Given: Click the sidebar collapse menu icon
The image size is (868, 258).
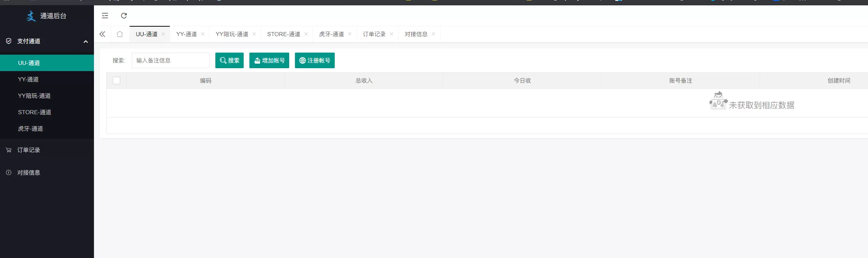Looking at the screenshot, I should 105,16.
